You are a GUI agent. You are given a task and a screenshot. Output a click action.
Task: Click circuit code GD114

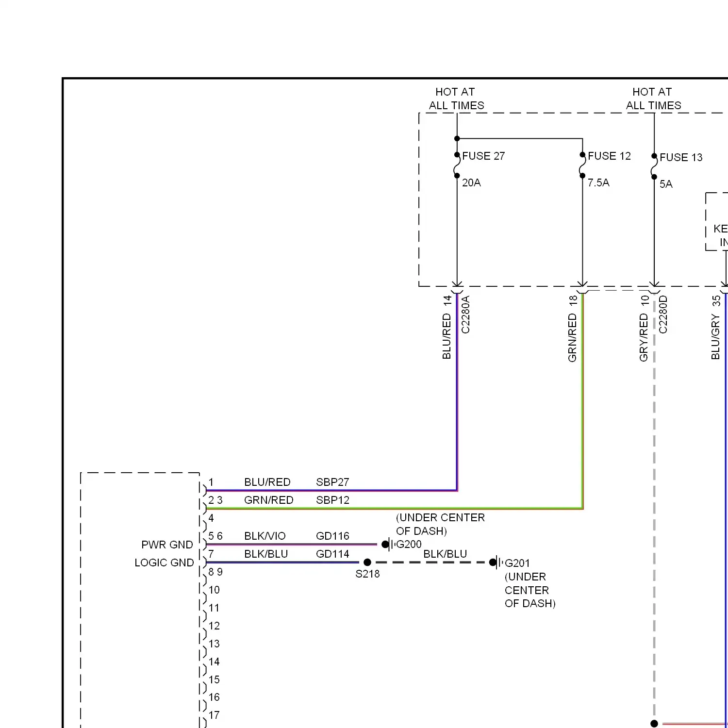pyautogui.click(x=332, y=554)
